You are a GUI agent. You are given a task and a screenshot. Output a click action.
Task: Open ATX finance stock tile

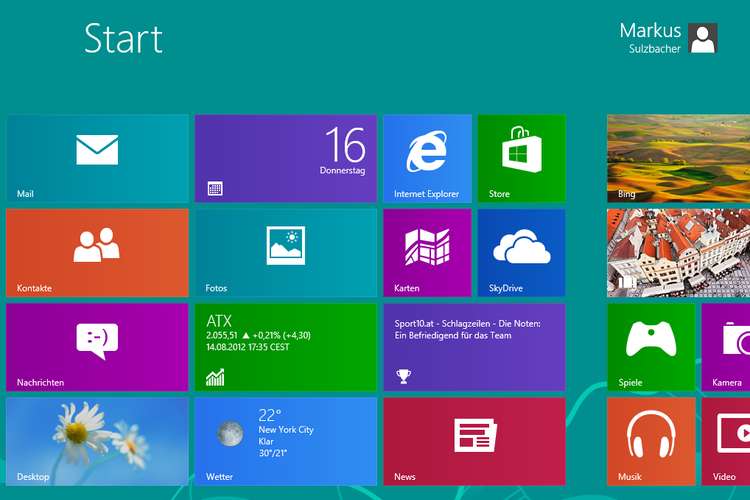tap(285, 347)
